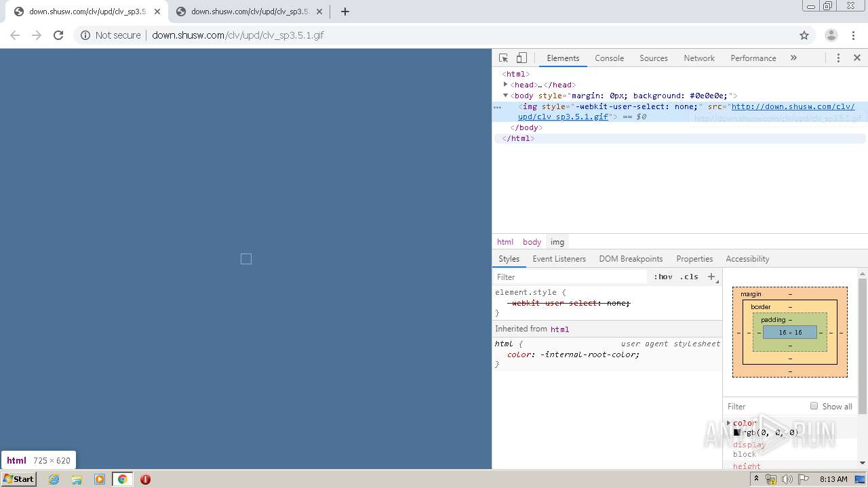This screenshot has width=868, height=488.
Task: Focus the styles Filter input field
Action: (x=570, y=277)
